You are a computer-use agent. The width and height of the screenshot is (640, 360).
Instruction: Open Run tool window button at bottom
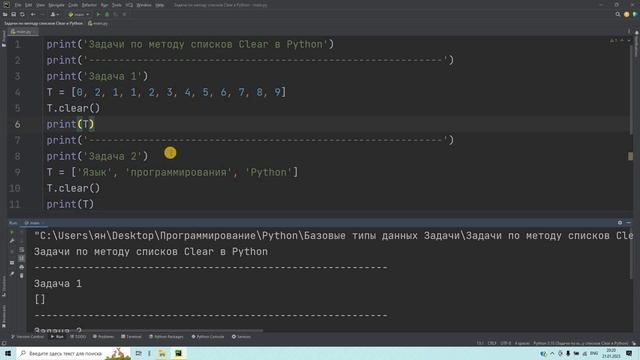pos(57,337)
